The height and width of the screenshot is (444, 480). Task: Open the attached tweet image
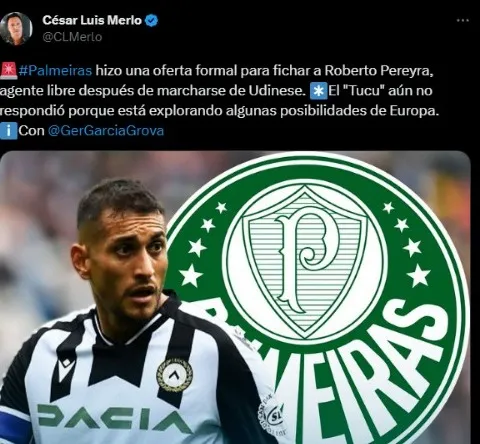(x=235, y=297)
